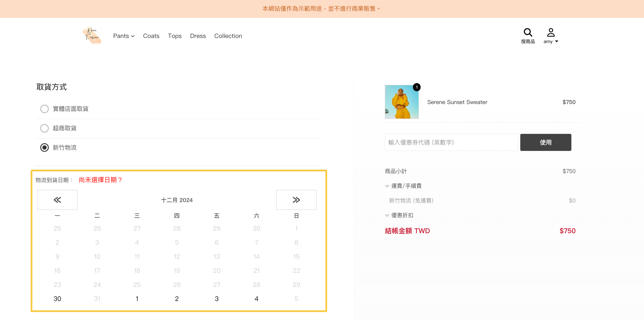Choose December 30 as delivery date
This screenshot has height=321, width=644.
pyautogui.click(x=57, y=298)
